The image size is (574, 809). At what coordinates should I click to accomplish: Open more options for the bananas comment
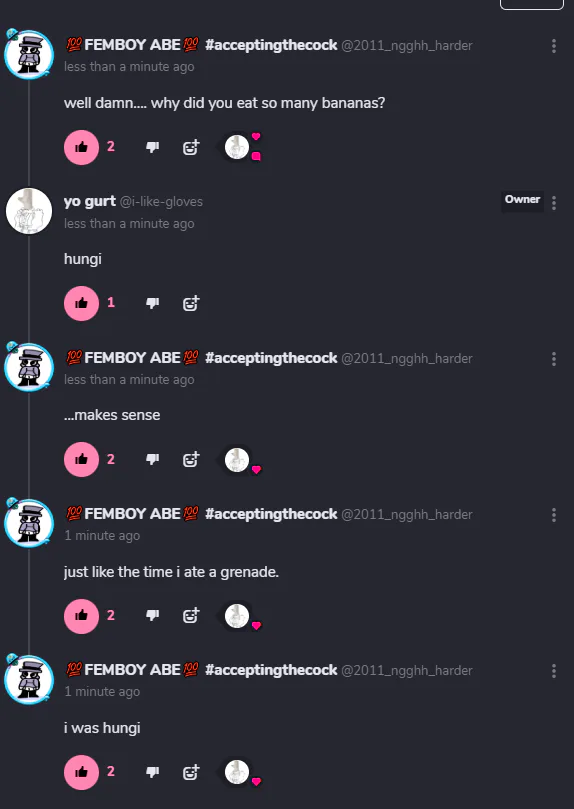[x=554, y=46]
